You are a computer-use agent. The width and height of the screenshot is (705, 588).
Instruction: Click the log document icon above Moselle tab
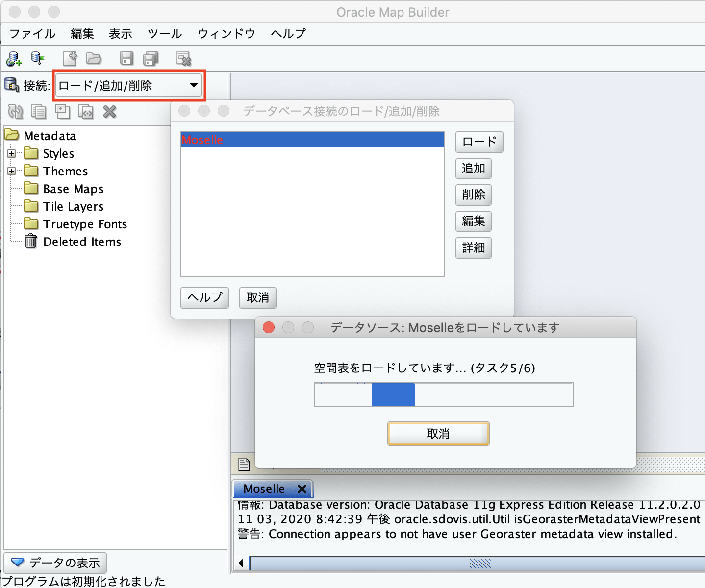tap(244, 464)
